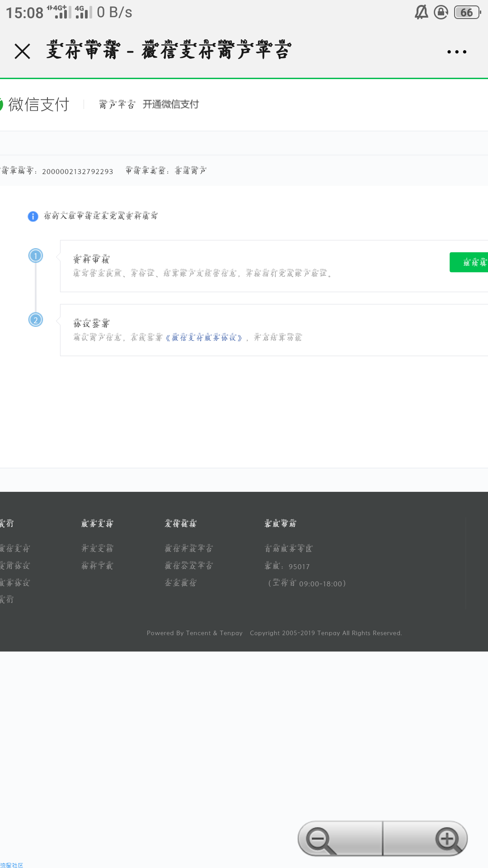The width and height of the screenshot is (488, 868).
Task: Visit 微信开放平台 from the footer
Action: [189, 548]
